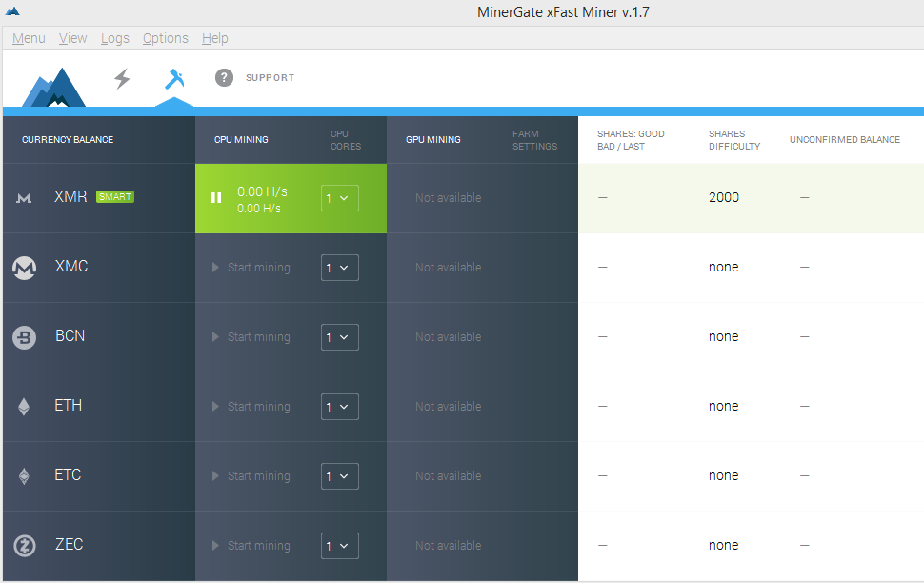Click the ZEC currency label

tap(69, 545)
